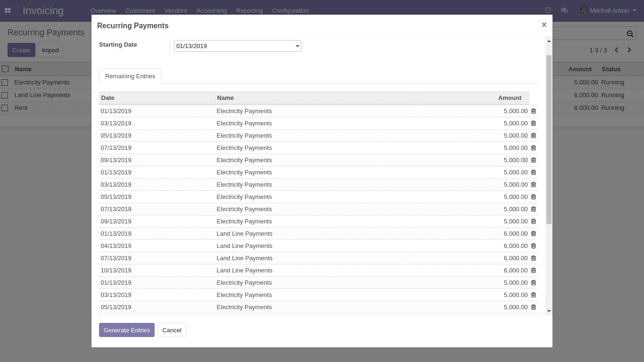Open the Vendors menu
Image resolution: width=644 pixels, height=362 pixels.
[176, 10]
